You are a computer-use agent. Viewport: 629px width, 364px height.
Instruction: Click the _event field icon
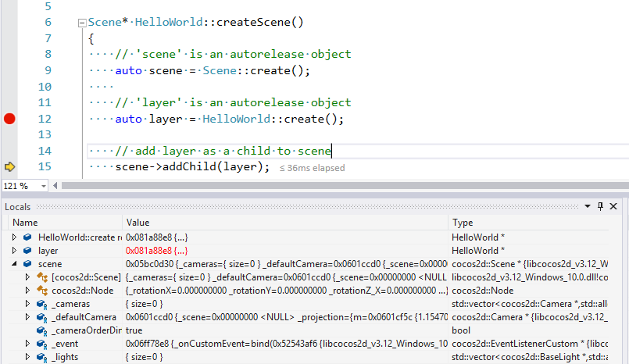click(x=41, y=344)
